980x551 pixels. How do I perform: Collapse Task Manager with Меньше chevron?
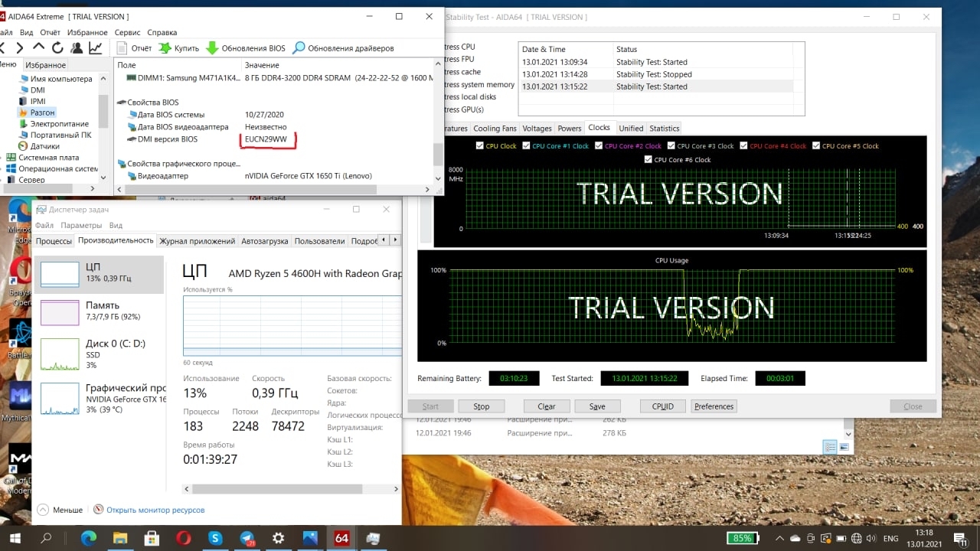(43, 510)
